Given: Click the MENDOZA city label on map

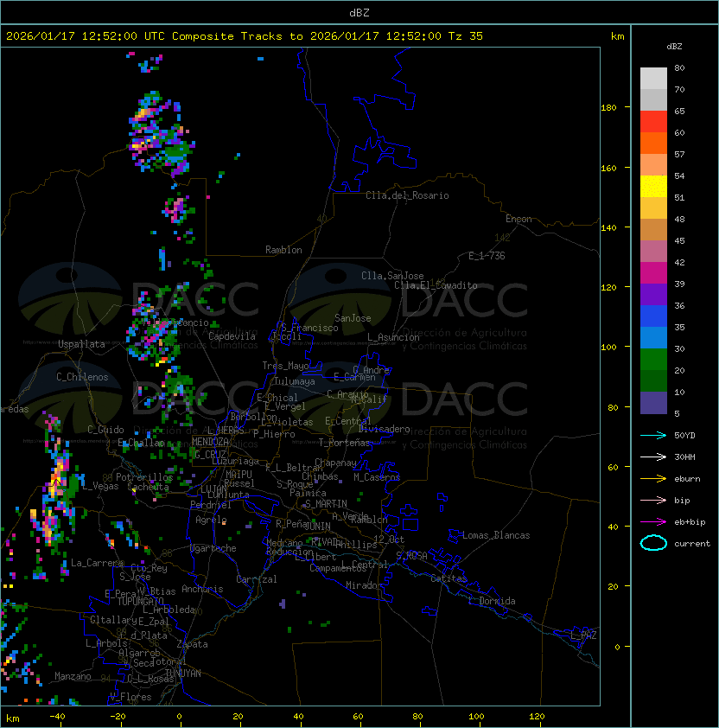Looking at the screenshot, I should (210, 442).
